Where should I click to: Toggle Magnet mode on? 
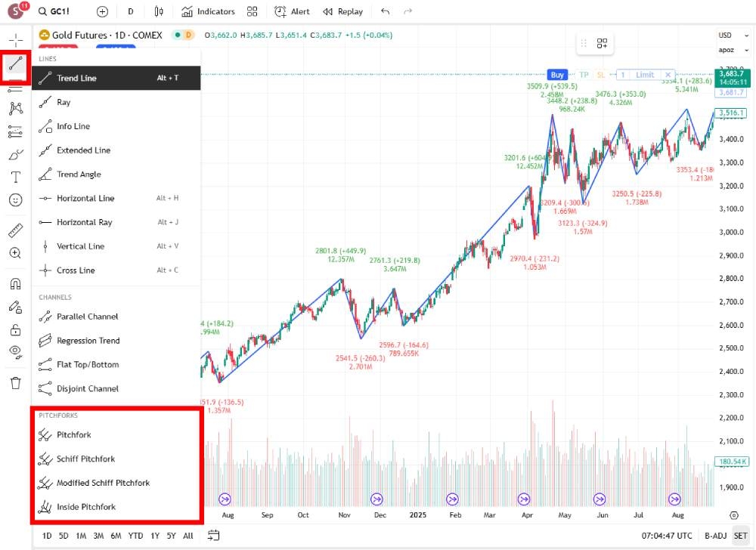click(x=15, y=284)
